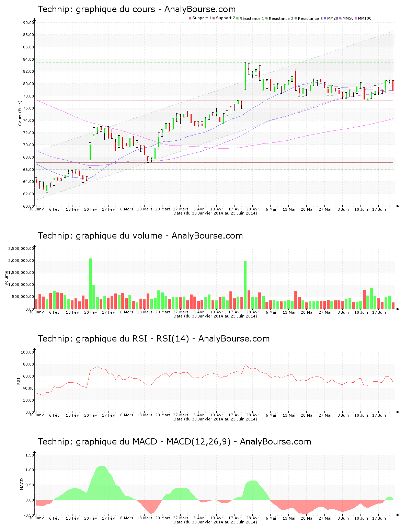Click the '6 Mars' date on the MACD chart
412x532 pixels.
coord(127,518)
